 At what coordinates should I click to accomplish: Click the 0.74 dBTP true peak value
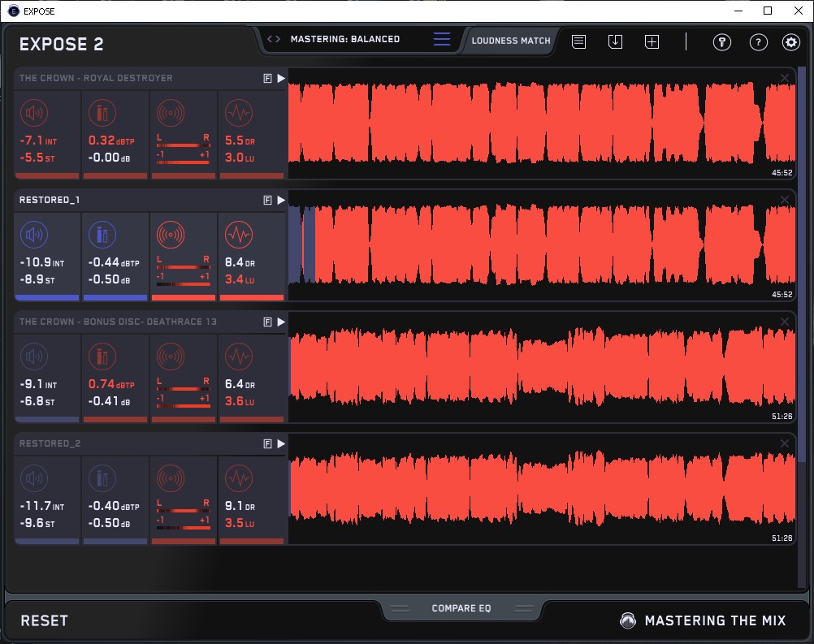[111, 384]
